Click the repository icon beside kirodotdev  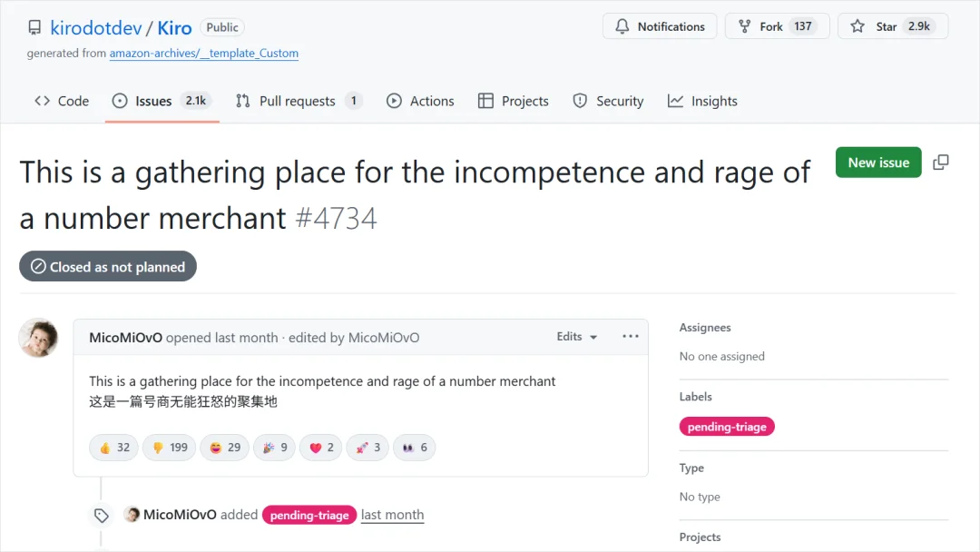click(x=34, y=27)
